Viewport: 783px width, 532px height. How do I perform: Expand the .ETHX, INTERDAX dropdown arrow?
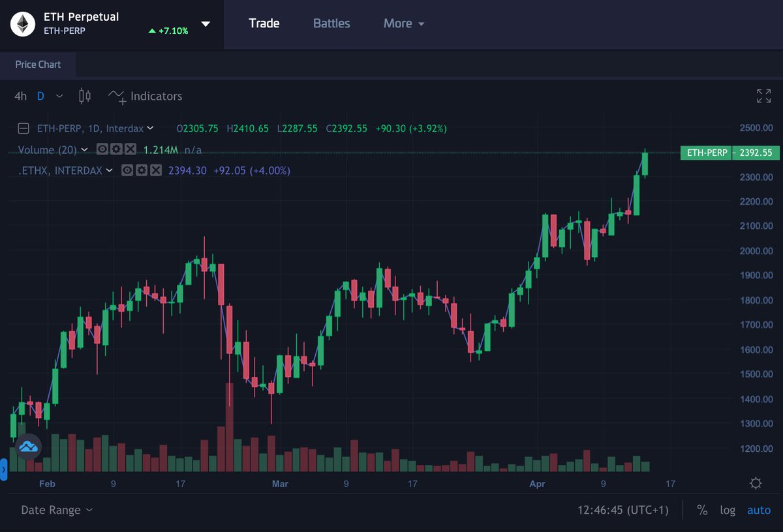110,171
